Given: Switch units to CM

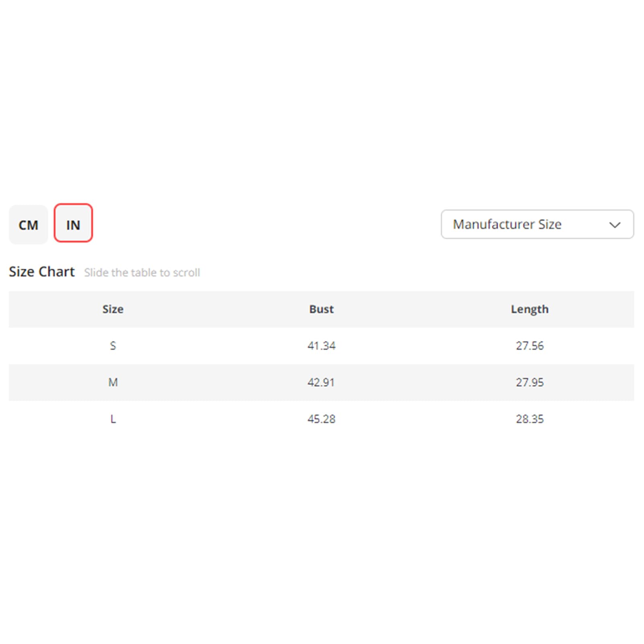Looking at the screenshot, I should [28, 225].
